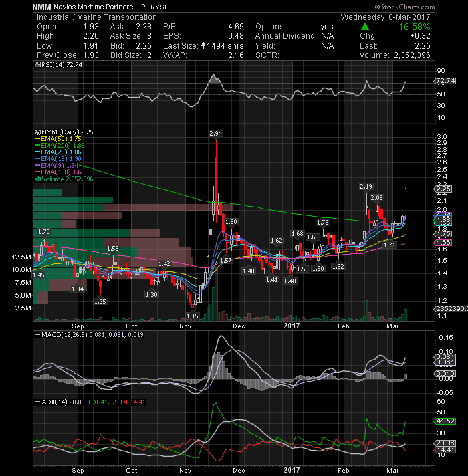The image size is (468, 476).
Task: Click the NMM ticker symbol in header
Action: (42, 7)
